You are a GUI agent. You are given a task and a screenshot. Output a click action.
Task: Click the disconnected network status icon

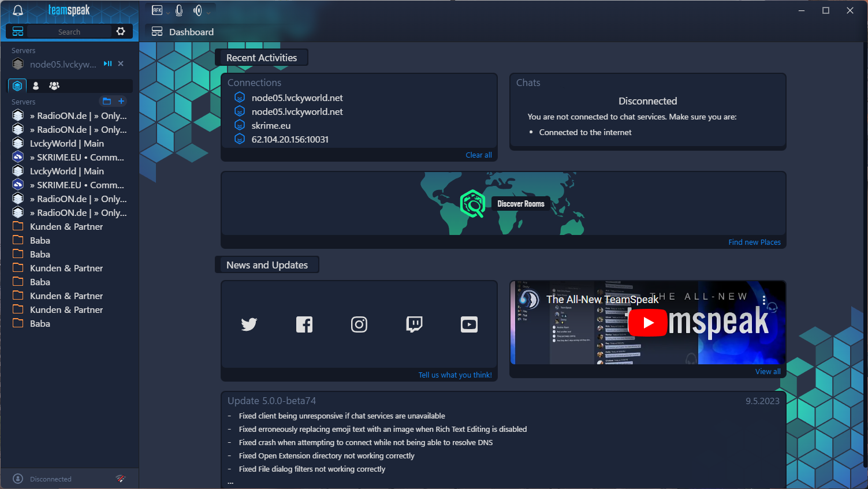120,479
